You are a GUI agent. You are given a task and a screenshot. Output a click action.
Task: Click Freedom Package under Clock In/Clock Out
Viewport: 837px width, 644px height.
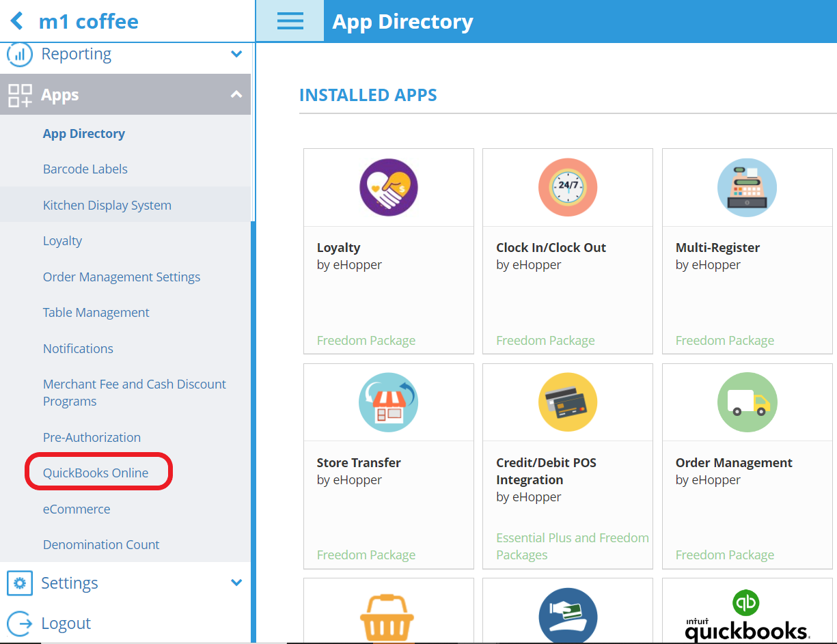pyautogui.click(x=545, y=341)
